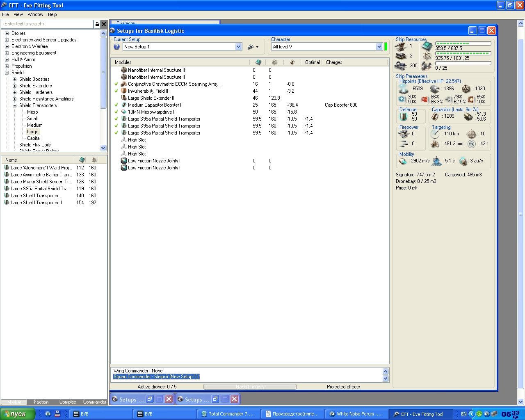Viewport: 525px width, 420px height.
Task: Click the scan resolution icon showing 481.3 mm
Action: [x=435, y=144]
